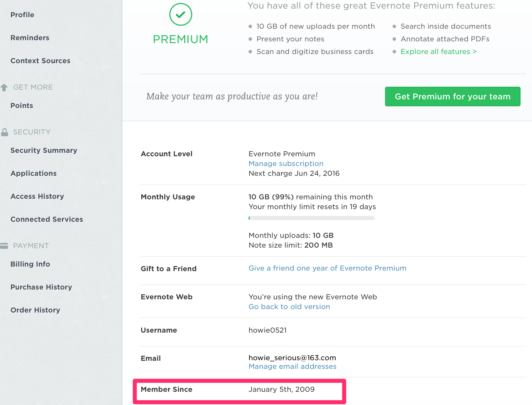Open Context Sources settings
532x405 pixels.
point(40,61)
